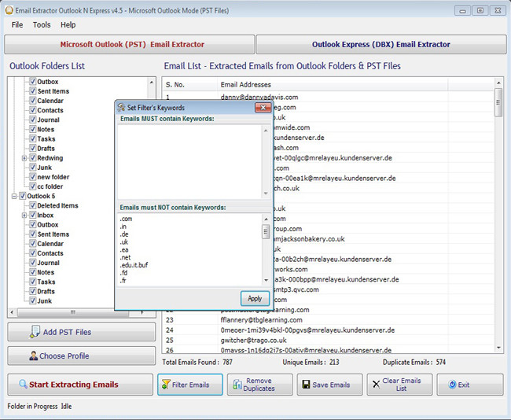Click inside the MUST contain keywords box
Viewport: 511px width, 420px height.
click(x=190, y=160)
